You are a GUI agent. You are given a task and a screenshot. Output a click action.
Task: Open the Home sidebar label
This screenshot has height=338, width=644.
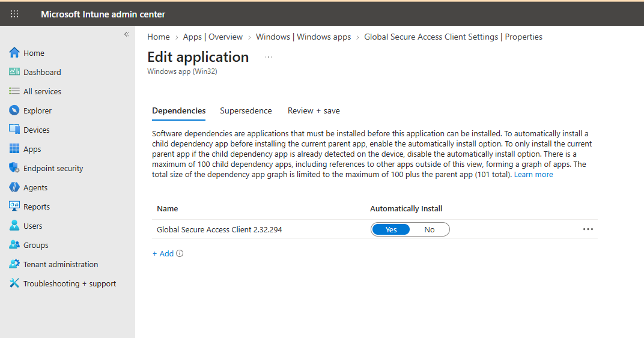34,53
